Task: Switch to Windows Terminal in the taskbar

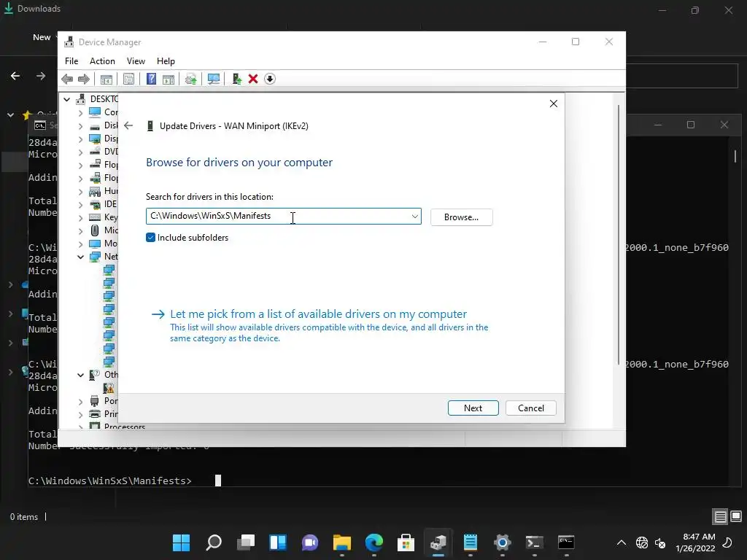Action: (x=534, y=542)
